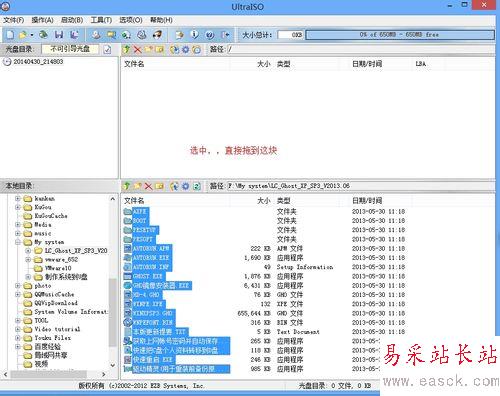The width and height of the screenshot is (500, 396).
Task: Sort image pane by LBA column header
Action: (421, 64)
